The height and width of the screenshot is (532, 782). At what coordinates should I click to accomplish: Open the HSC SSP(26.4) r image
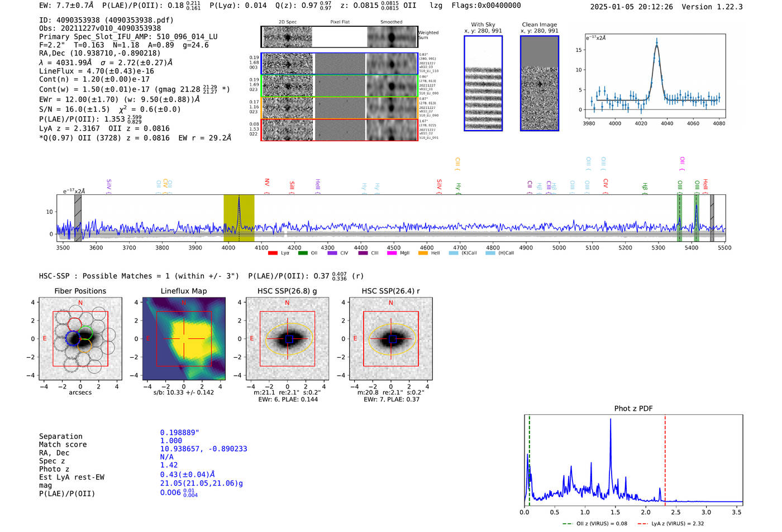coord(391,339)
